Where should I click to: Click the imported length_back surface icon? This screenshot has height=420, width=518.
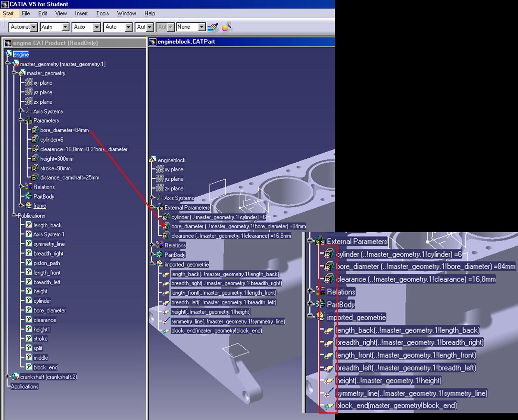166,274
